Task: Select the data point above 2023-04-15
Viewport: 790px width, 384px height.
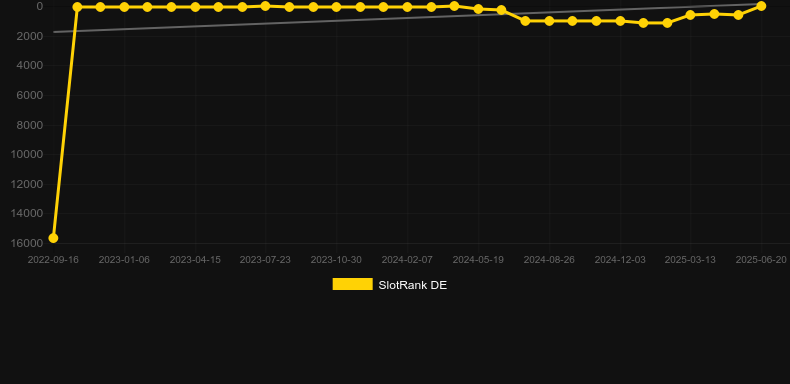Action: click(x=195, y=7)
